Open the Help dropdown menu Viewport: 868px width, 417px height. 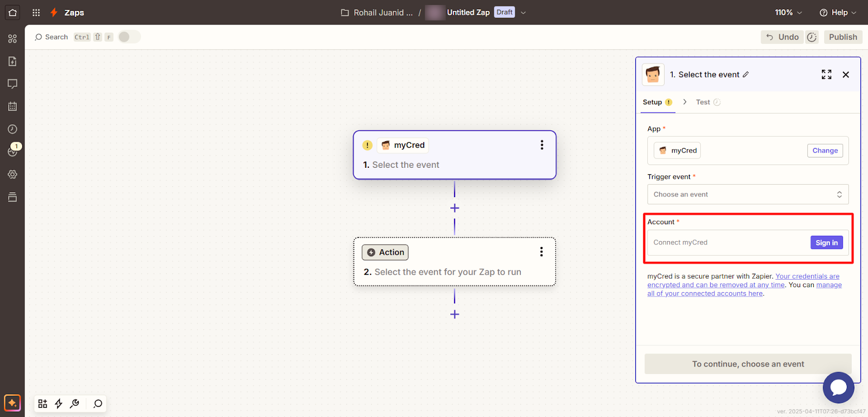pos(838,12)
